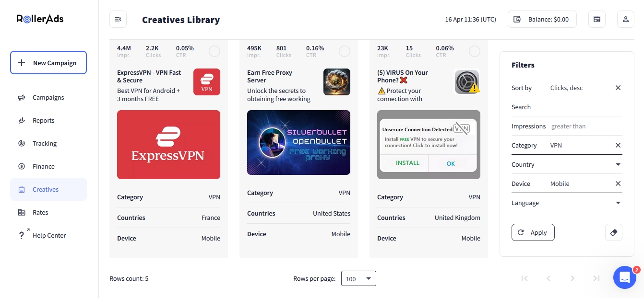644x298 pixels.
Task: Open Tracking in the sidebar
Action: pyautogui.click(x=48, y=144)
